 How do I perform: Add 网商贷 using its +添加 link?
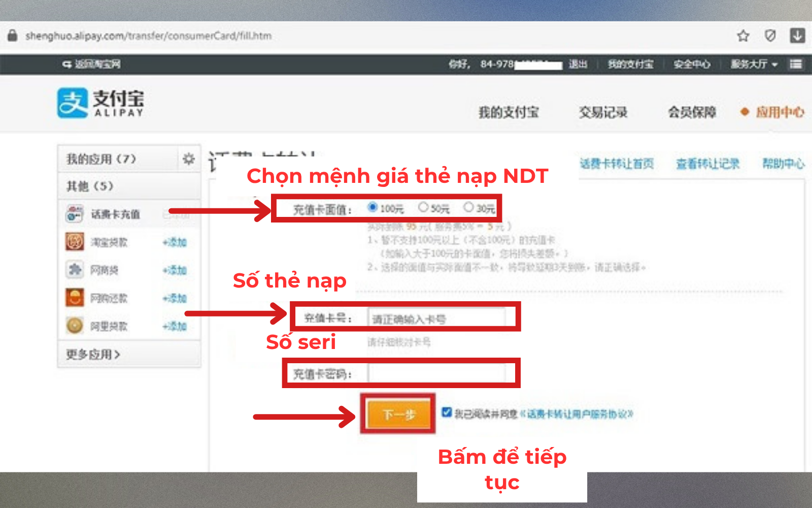[175, 270]
